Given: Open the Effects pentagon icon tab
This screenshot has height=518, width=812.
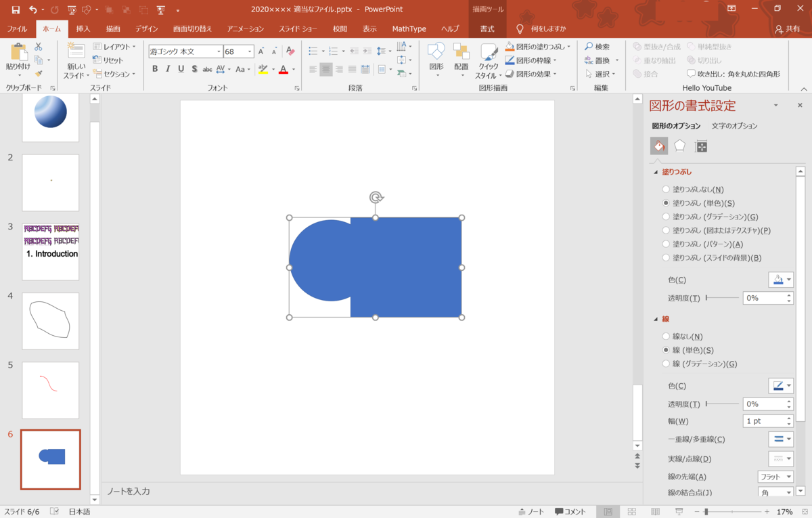Looking at the screenshot, I should (679, 146).
